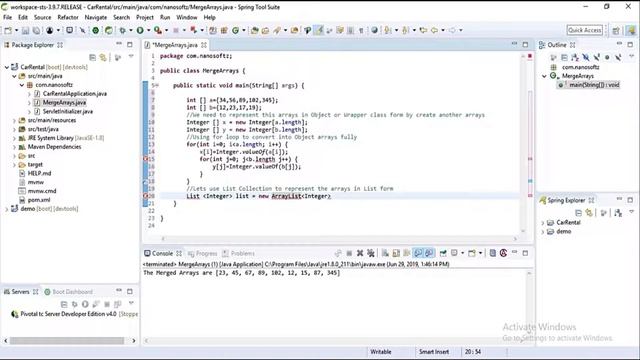Screen dimensions: 640x360
Task: Select ServletInitializer.java in Package Explorer
Action: (x=68, y=111)
